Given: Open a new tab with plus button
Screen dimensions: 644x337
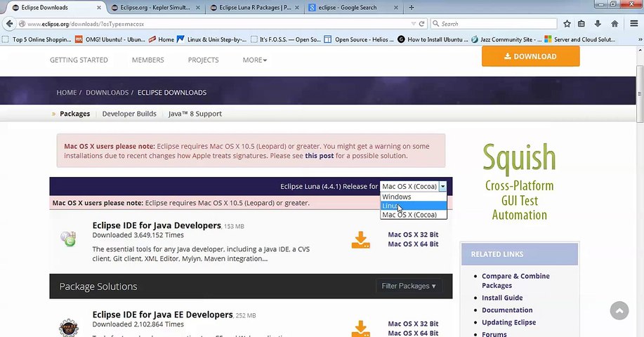Looking at the screenshot, I should (x=412, y=8).
